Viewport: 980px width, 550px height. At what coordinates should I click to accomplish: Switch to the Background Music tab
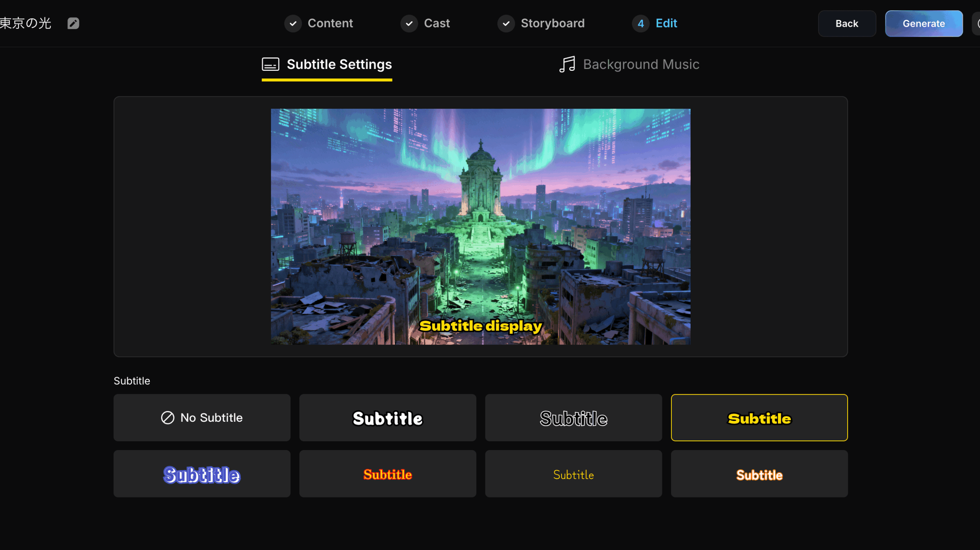pyautogui.click(x=640, y=64)
